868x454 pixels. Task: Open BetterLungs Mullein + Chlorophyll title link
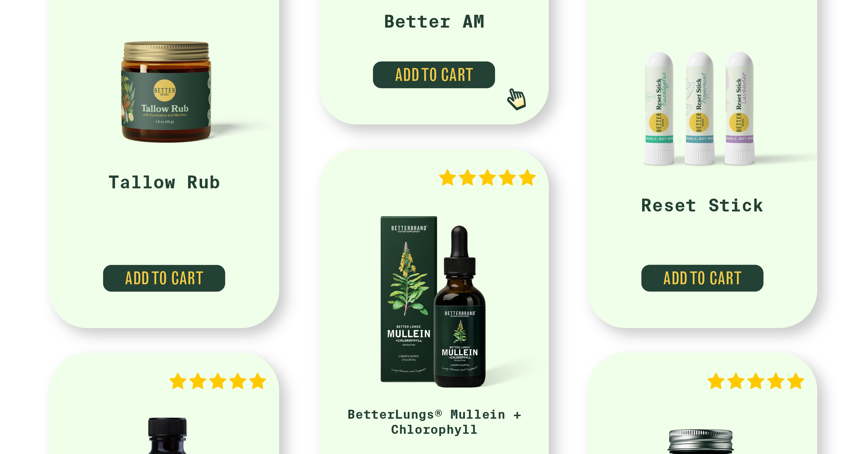pos(434,422)
